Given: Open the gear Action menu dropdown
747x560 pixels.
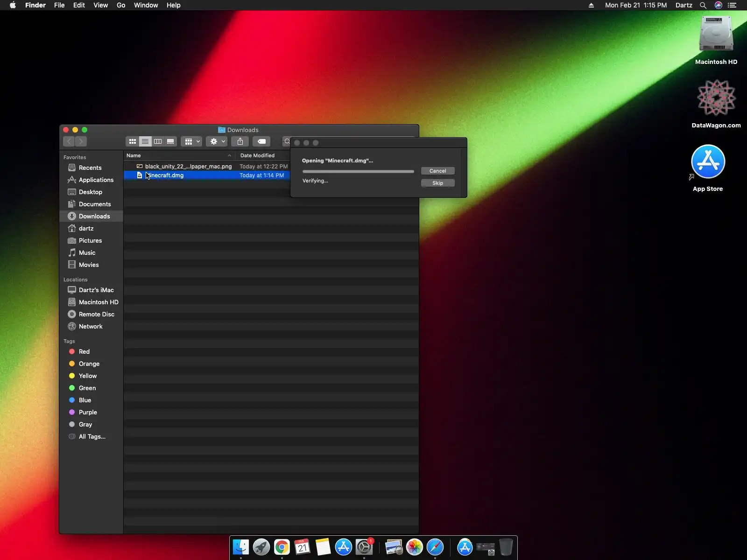Looking at the screenshot, I should 217,141.
